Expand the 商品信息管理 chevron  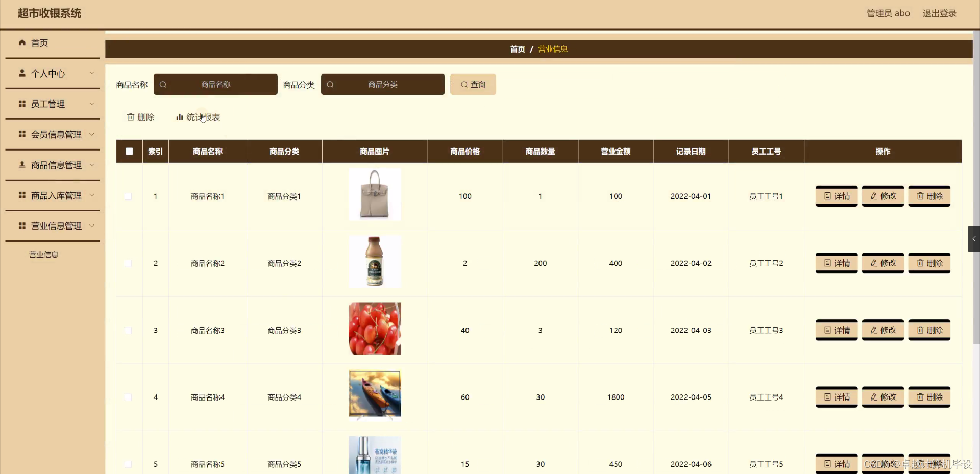[92, 165]
